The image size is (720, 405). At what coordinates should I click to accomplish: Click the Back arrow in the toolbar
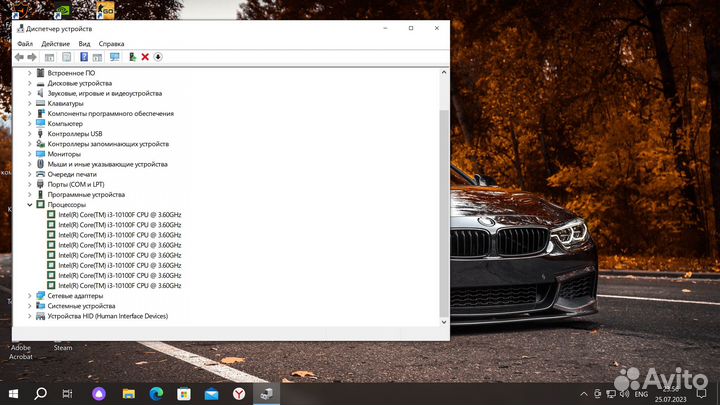coord(19,57)
